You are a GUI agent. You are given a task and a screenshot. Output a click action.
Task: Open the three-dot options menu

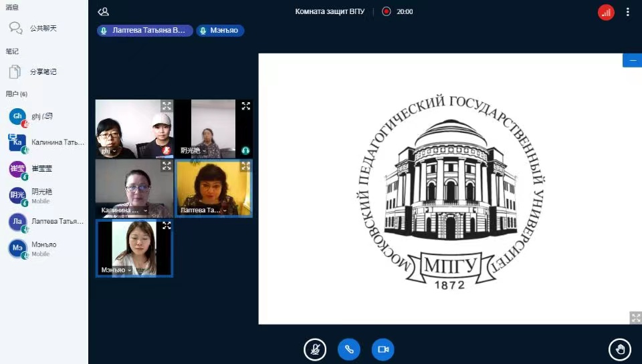(627, 12)
